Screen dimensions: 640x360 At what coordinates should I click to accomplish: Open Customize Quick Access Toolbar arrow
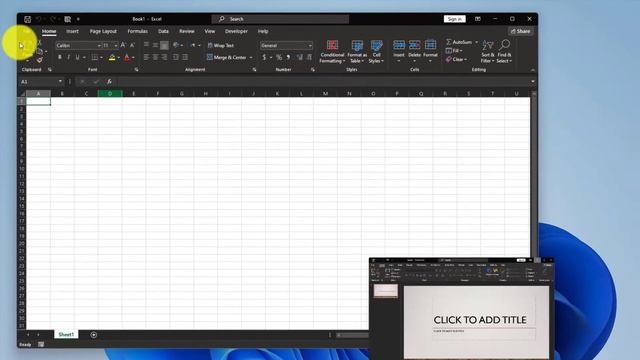pos(78,19)
